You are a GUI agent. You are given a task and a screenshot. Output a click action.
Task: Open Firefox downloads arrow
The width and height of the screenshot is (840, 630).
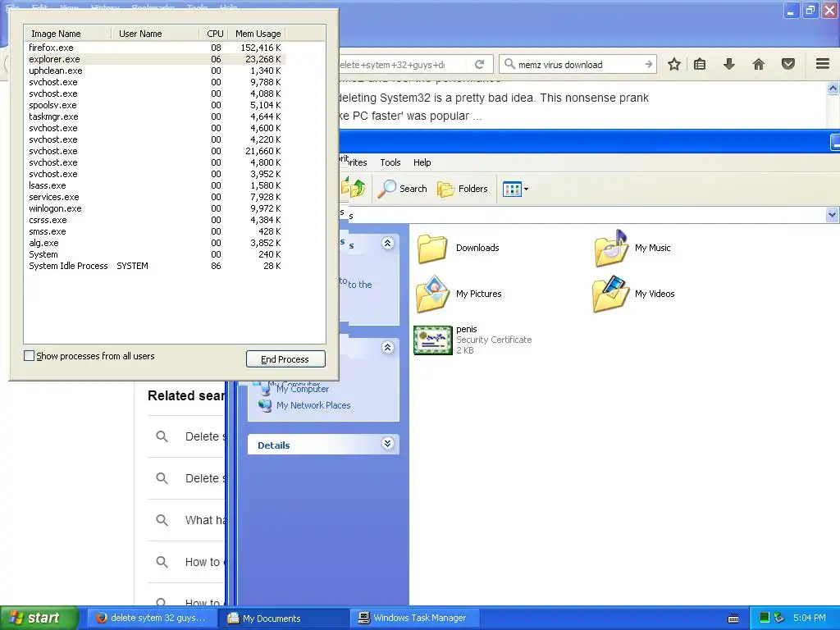pos(729,64)
